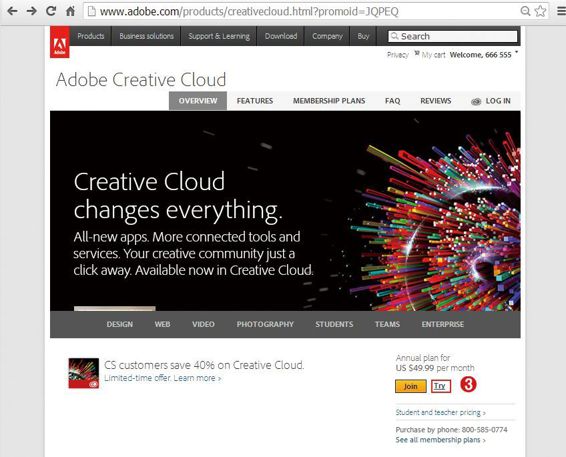The image size is (566, 457).
Task: Select the OVERVIEW tab
Action: pyautogui.click(x=198, y=101)
